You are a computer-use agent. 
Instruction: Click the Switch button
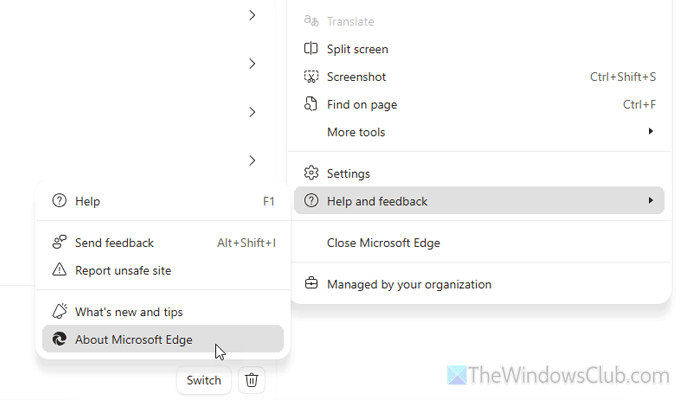click(x=204, y=380)
